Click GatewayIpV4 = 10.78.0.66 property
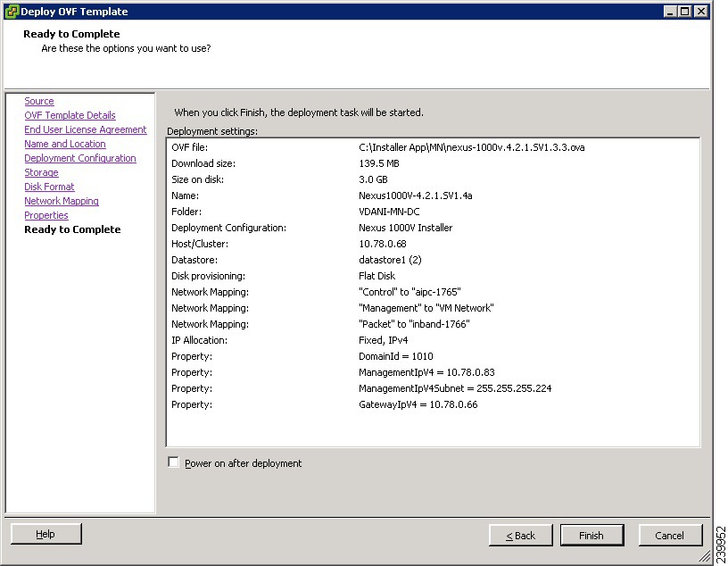The image size is (728, 566). click(418, 404)
